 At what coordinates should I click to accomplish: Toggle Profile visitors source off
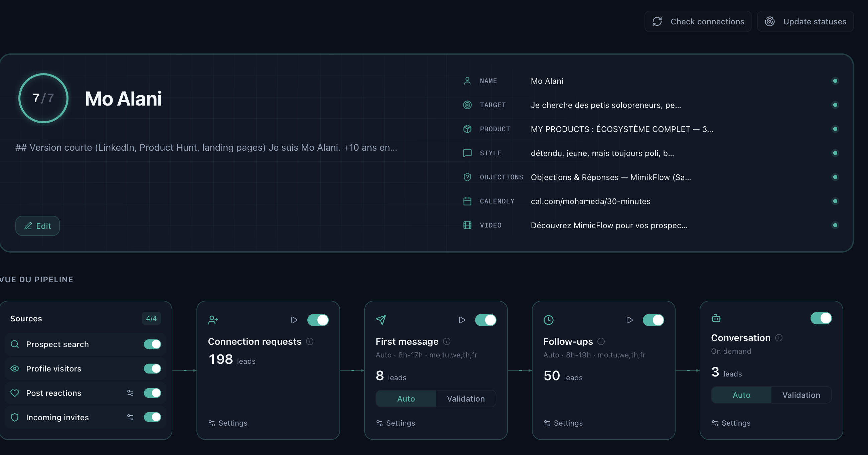(x=152, y=368)
